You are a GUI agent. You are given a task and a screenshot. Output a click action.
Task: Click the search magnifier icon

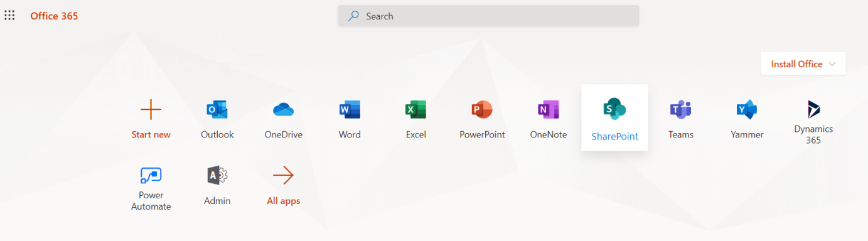(x=355, y=16)
